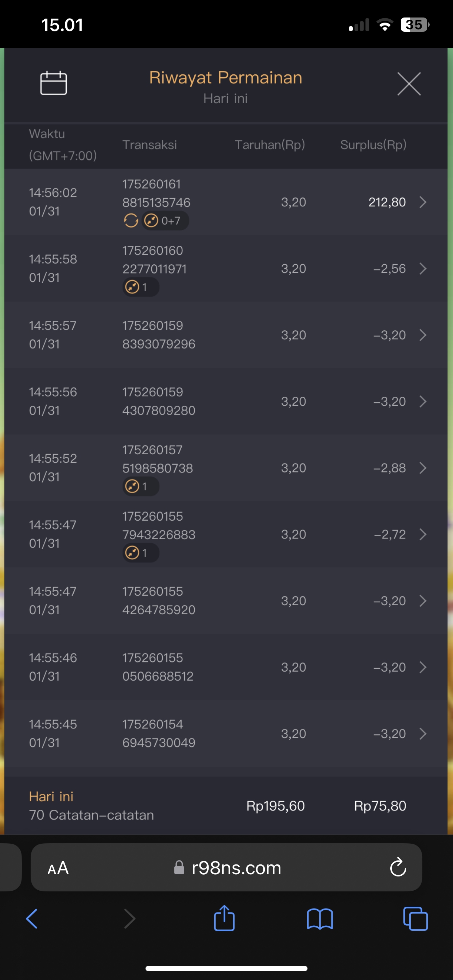Image resolution: width=453 pixels, height=980 pixels.
Task: Expand the 14:55:58 record chevron
Action: [x=423, y=269]
